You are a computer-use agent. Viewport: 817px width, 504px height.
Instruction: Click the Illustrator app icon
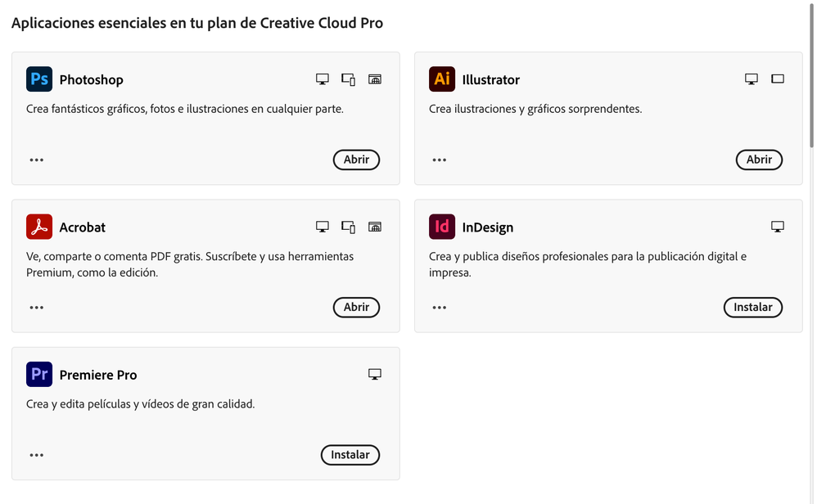[442, 79]
